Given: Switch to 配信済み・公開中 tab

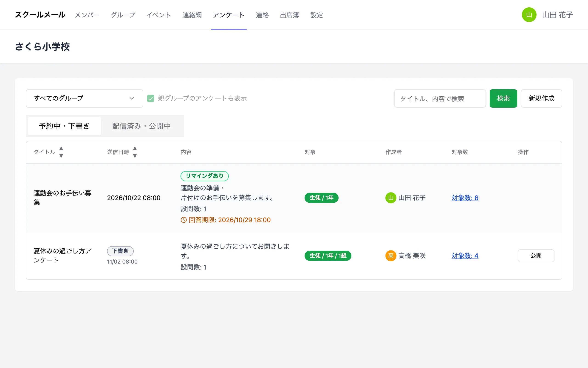Looking at the screenshot, I should [141, 126].
